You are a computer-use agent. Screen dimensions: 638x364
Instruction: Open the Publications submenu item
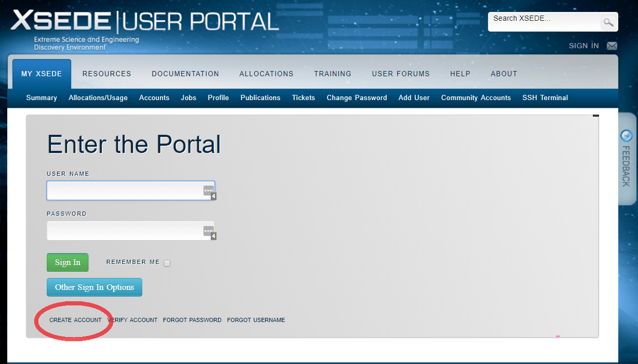[261, 97]
